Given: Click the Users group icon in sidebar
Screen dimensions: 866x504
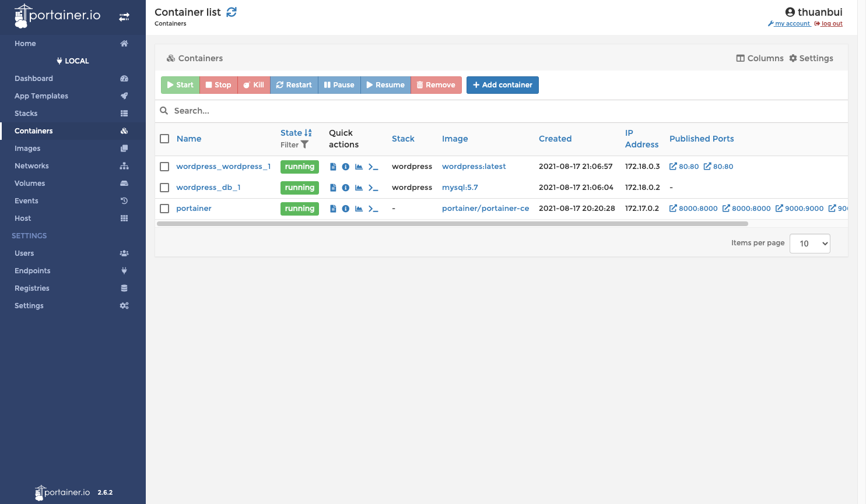Looking at the screenshot, I should point(124,253).
